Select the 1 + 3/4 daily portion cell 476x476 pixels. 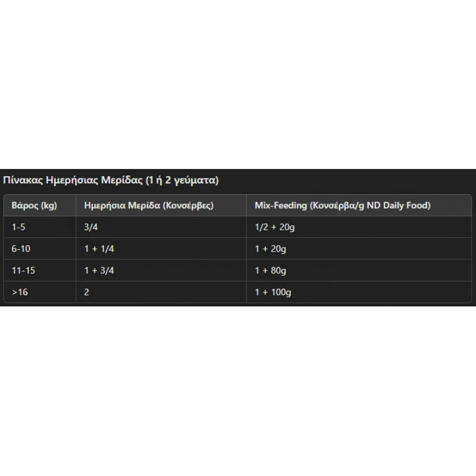161,270
